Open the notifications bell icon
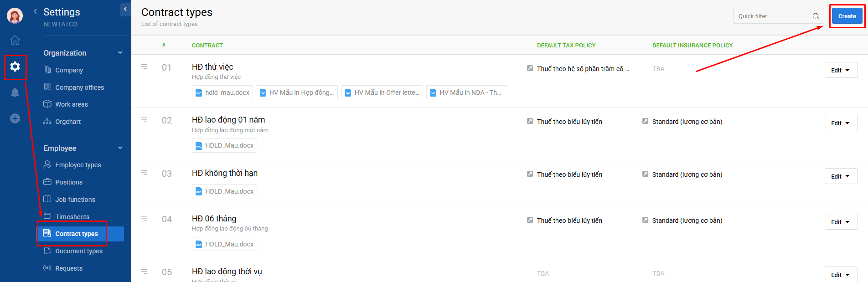This screenshot has height=282, width=868. point(15,92)
